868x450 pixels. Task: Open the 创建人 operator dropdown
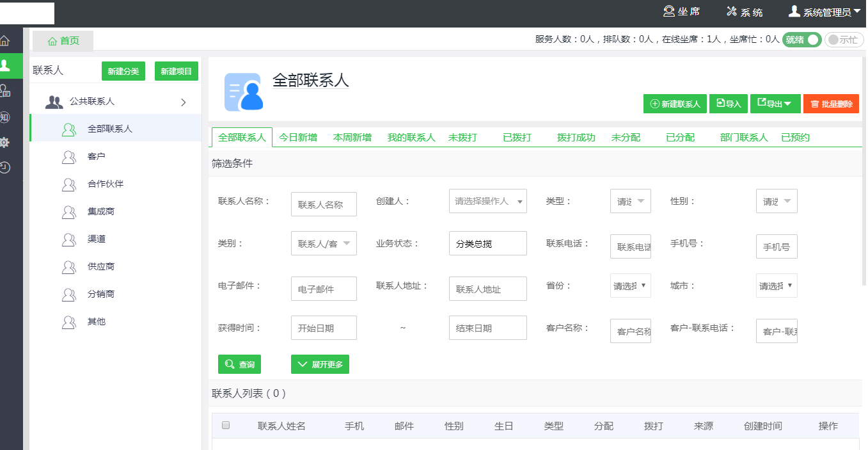tap(487, 201)
